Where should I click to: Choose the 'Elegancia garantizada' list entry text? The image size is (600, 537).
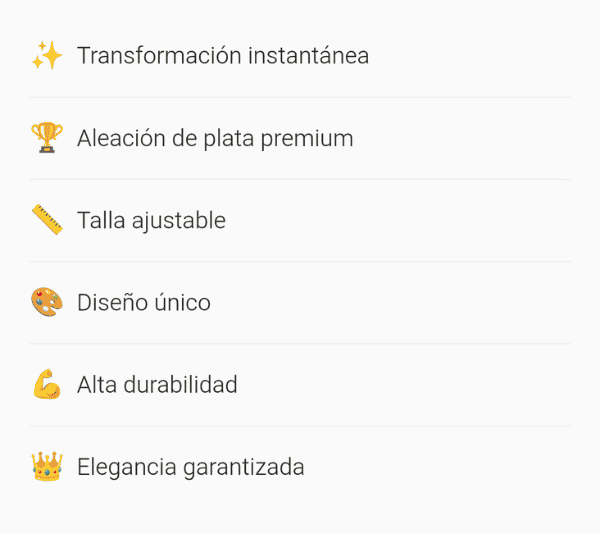click(190, 466)
